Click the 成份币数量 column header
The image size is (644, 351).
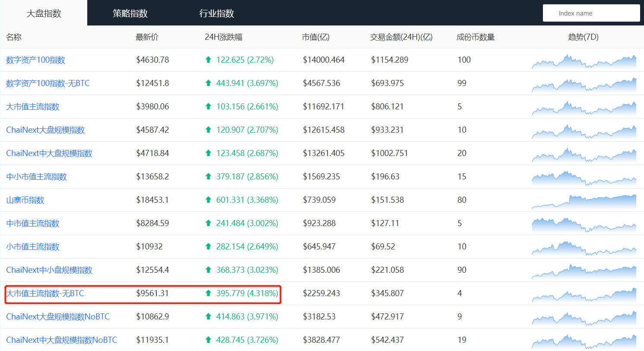pyautogui.click(x=476, y=37)
